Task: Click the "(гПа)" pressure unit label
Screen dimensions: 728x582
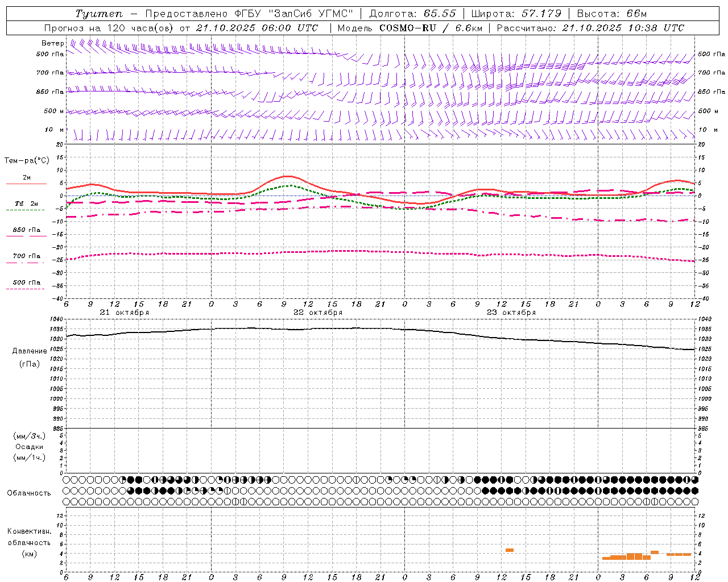Action: [x=30, y=364]
